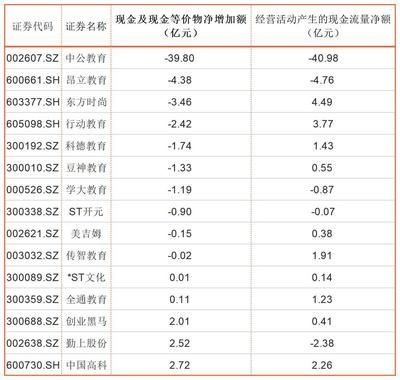The height and width of the screenshot is (380, 400).
Task: Click the ST开元 name cell
Action: tap(86, 212)
